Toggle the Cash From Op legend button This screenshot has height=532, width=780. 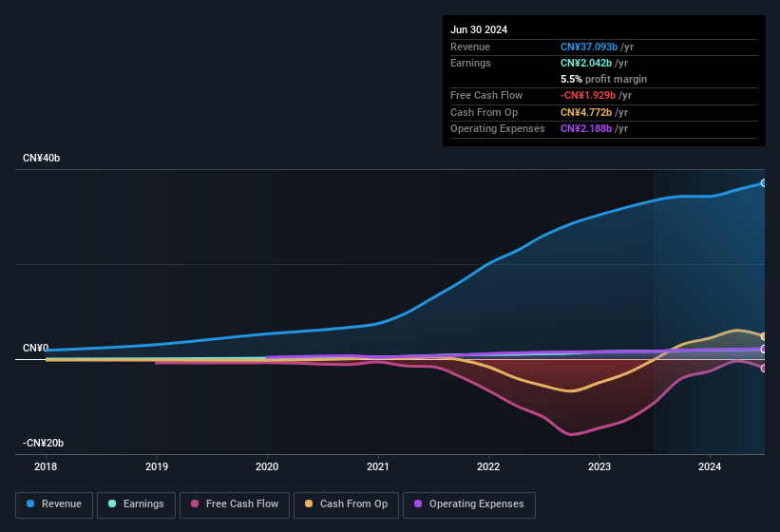(346, 504)
